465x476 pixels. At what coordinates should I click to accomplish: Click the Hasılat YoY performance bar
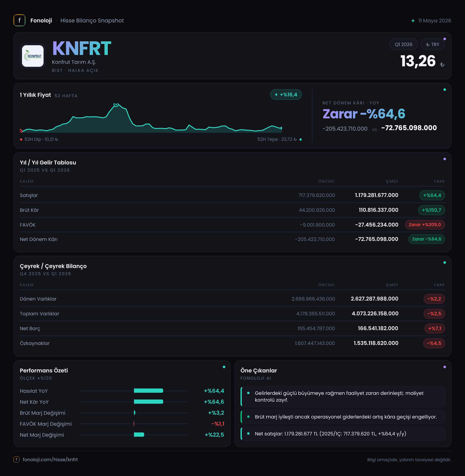pyautogui.click(x=149, y=391)
